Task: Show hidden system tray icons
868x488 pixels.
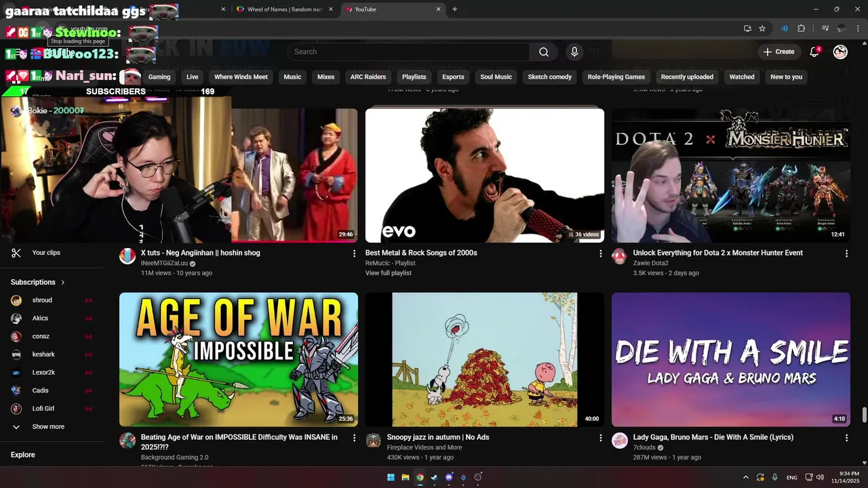Action: point(746,477)
